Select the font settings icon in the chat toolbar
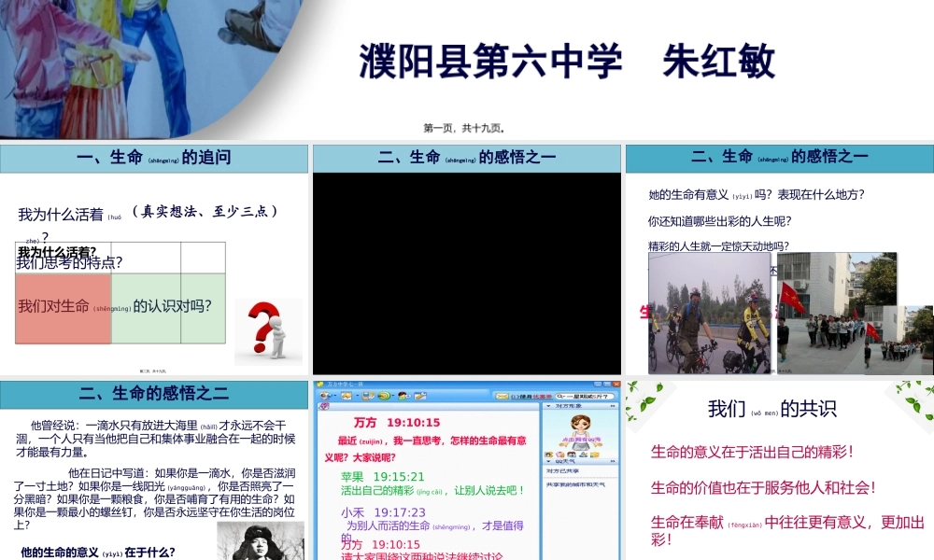 pyautogui.click(x=325, y=396)
